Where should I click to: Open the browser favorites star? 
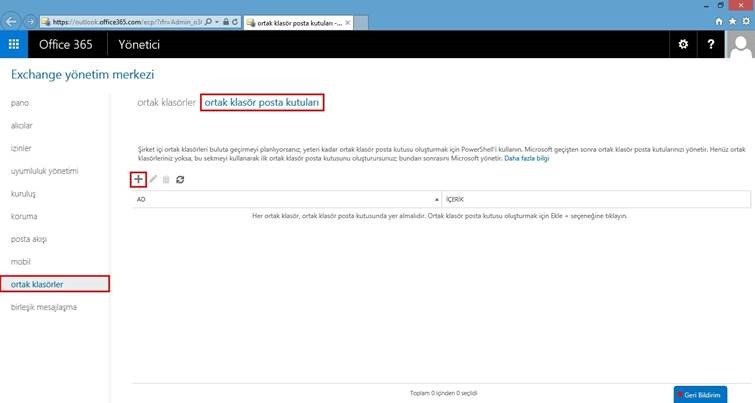pyautogui.click(x=732, y=22)
